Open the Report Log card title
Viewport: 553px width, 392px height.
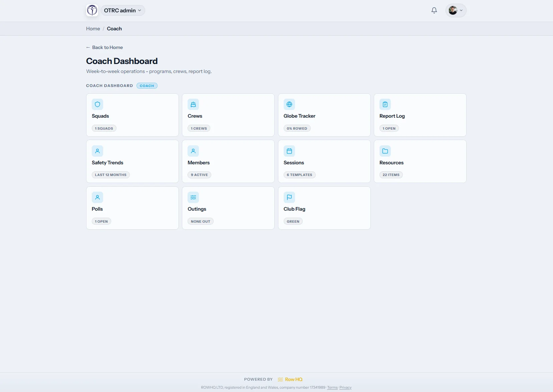(x=392, y=116)
